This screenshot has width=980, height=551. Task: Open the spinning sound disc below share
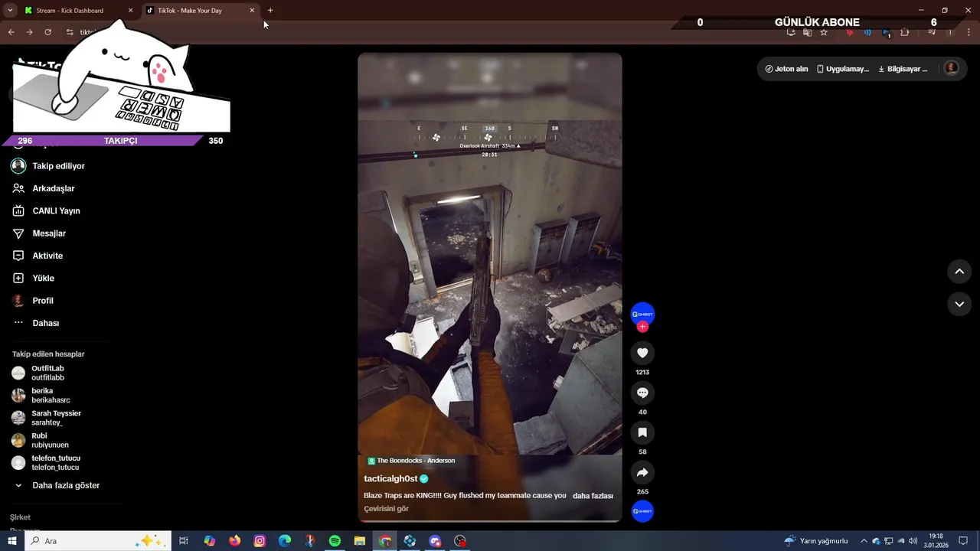pos(642,511)
